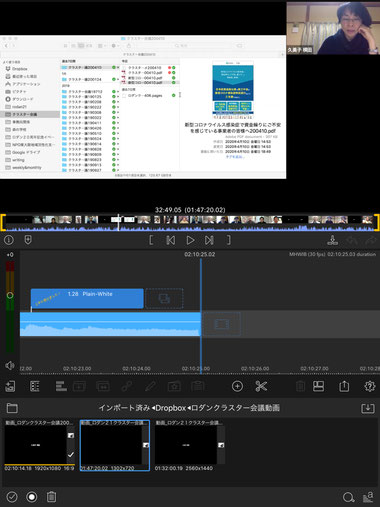
Task: Set the out point with right bracket
Action: pyautogui.click(x=229, y=240)
